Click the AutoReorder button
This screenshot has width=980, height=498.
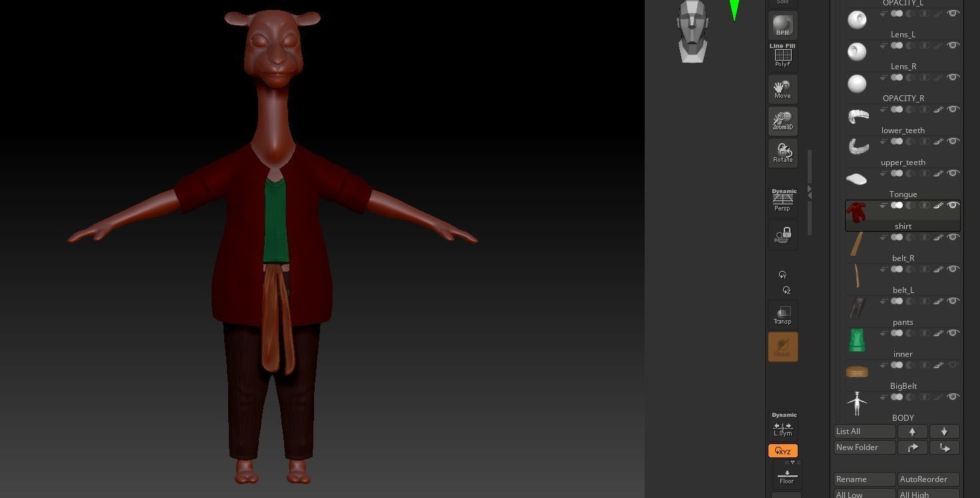[x=928, y=479]
